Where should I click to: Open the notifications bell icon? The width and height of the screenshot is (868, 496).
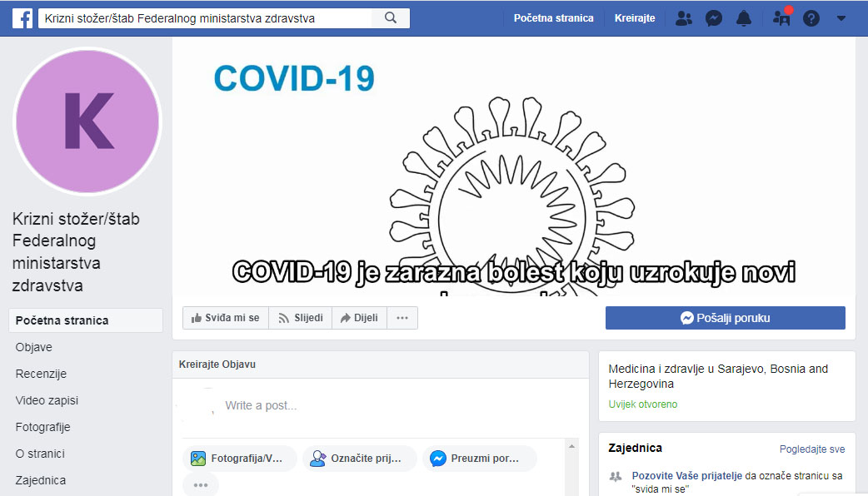pos(744,17)
